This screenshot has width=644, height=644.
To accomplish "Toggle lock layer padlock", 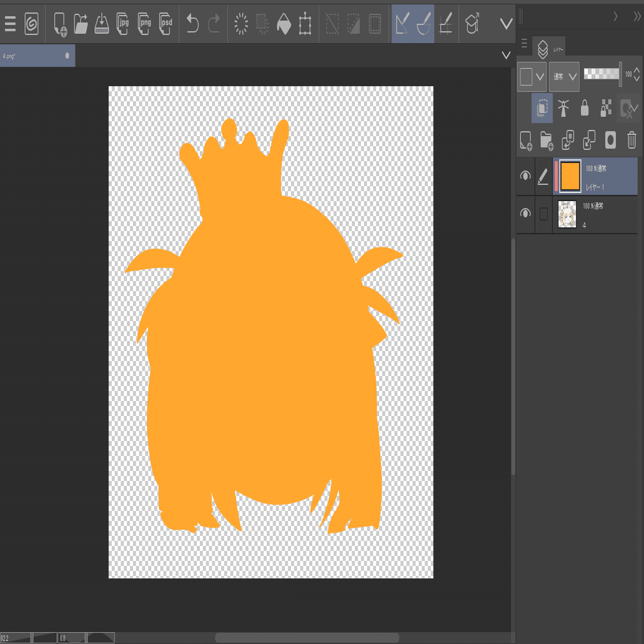I will [585, 108].
